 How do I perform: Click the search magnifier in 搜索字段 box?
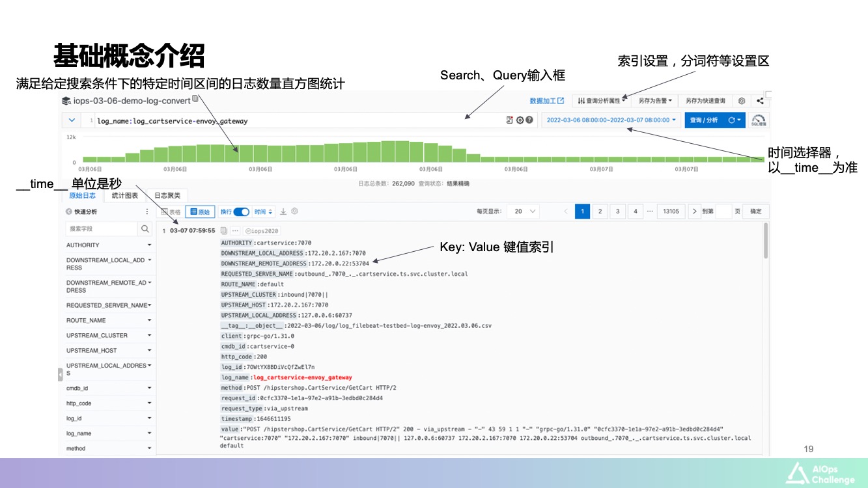pyautogui.click(x=145, y=229)
